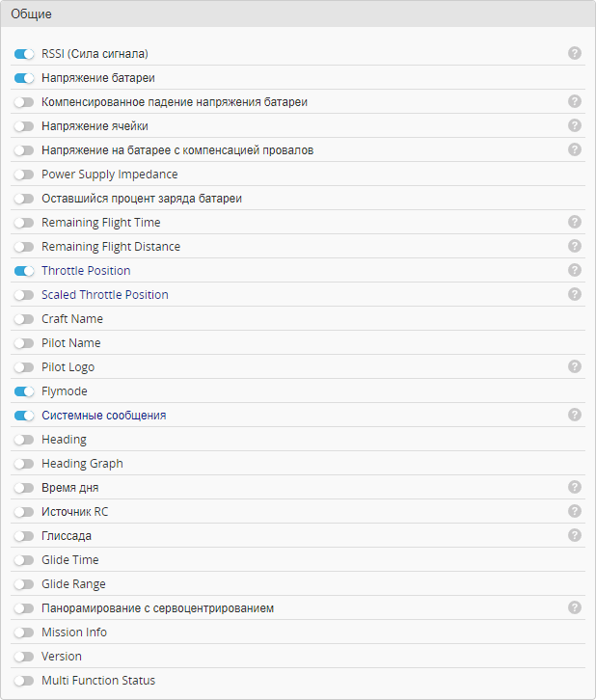The image size is (596, 700).
Task: Toggle on Remaining Flight Distance
Action: [x=24, y=247]
